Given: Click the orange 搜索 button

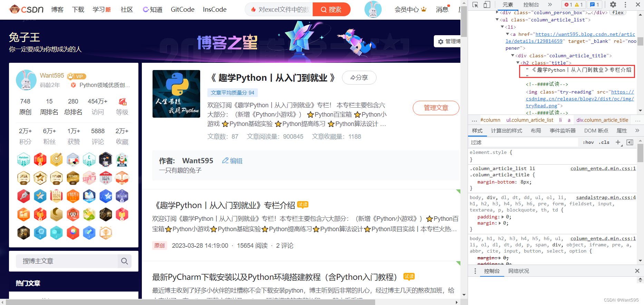Looking at the screenshot, I should 331,9.
